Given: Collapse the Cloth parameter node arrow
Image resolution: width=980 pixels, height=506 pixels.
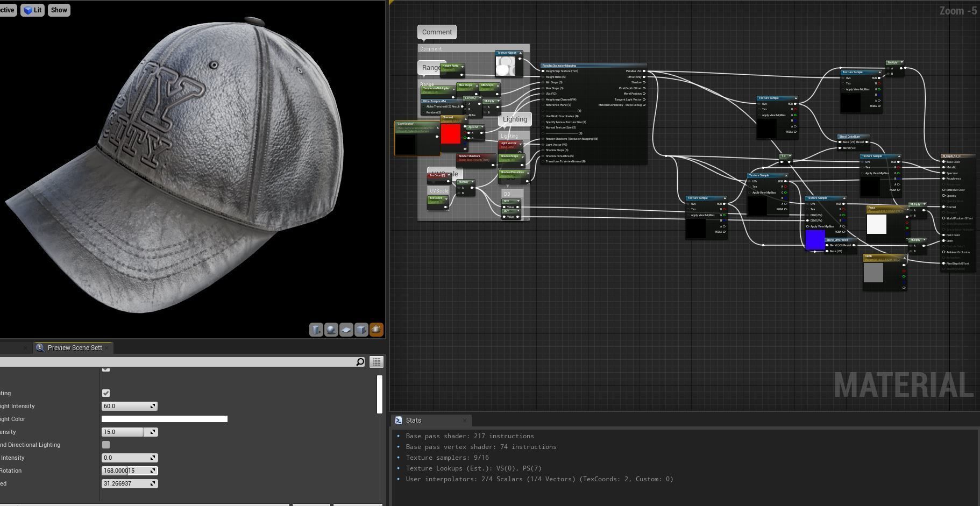Looking at the screenshot, I should click(x=904, y=258).
